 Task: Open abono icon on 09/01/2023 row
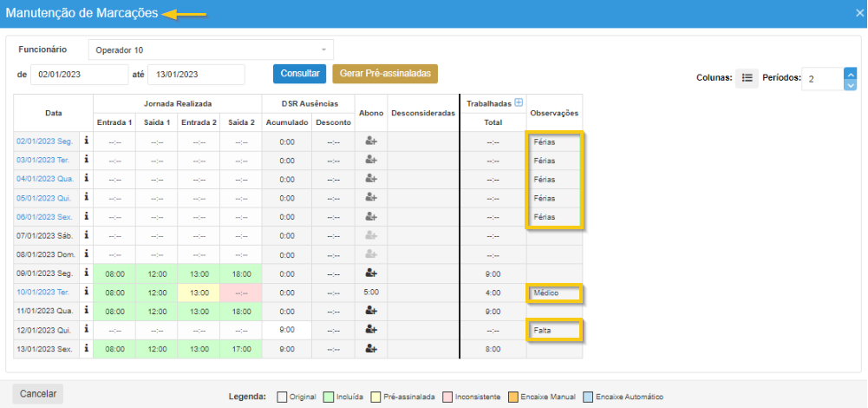pos(371,273)
